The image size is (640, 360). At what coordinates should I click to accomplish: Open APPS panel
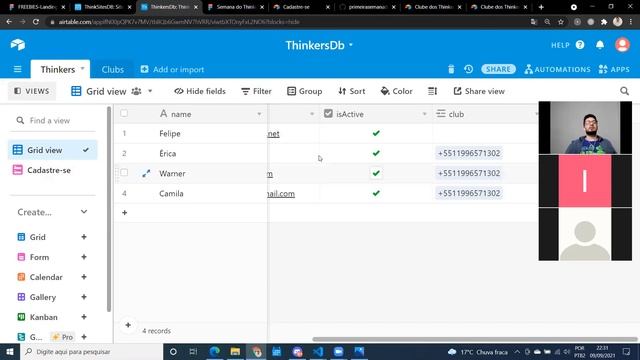(x=614, y=69)
